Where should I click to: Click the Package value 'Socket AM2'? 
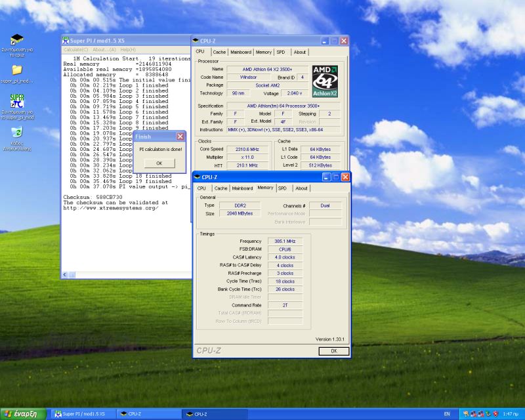(x=267, y=85)
